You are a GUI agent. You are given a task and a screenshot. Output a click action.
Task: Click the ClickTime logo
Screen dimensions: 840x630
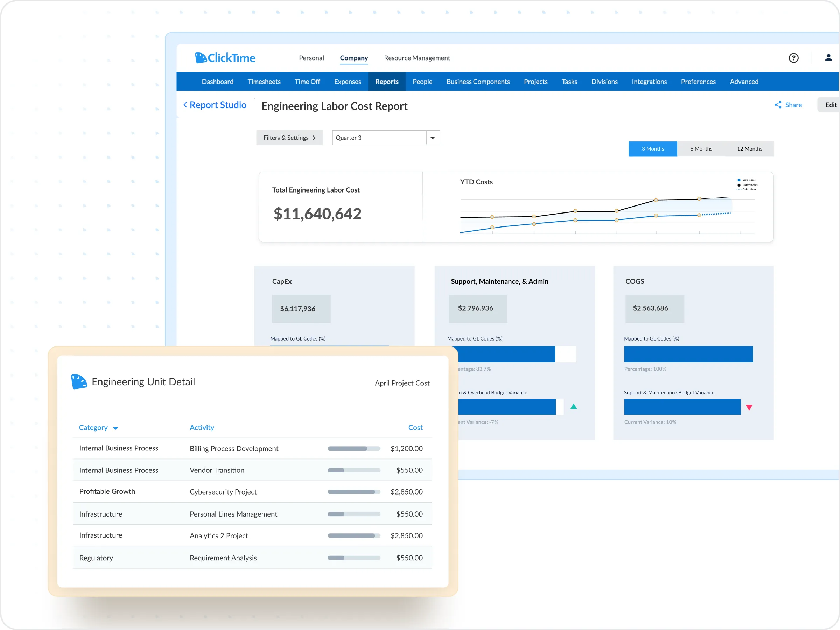click(x=225, y=58)
